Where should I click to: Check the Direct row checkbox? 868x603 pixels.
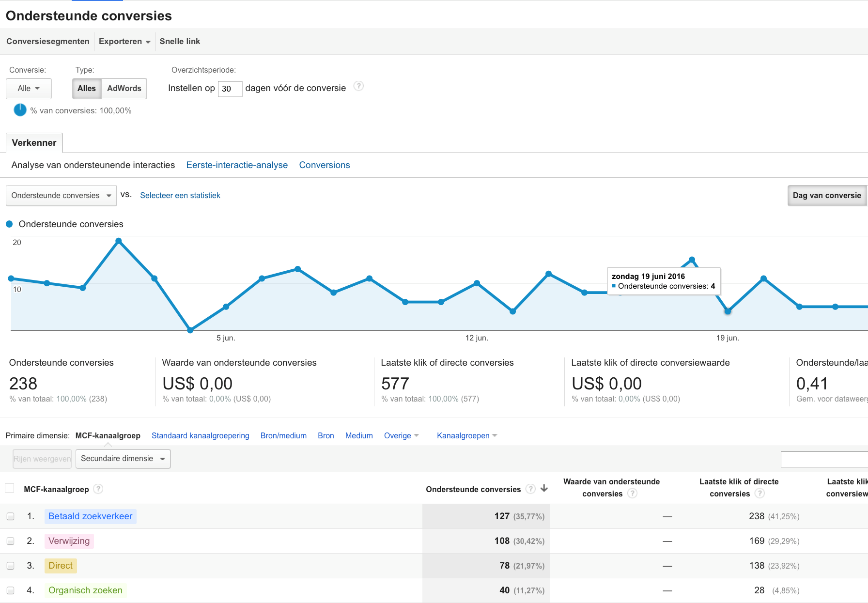coord(10,566)
